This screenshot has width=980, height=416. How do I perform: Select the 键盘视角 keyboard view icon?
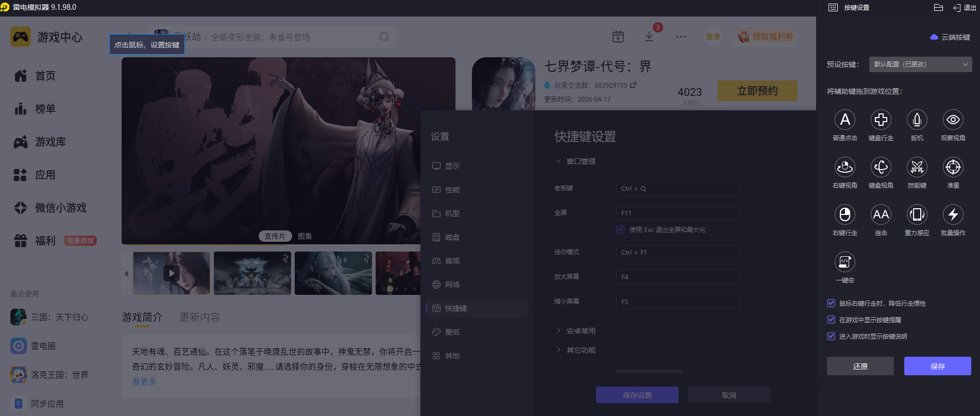pos(881,167)
